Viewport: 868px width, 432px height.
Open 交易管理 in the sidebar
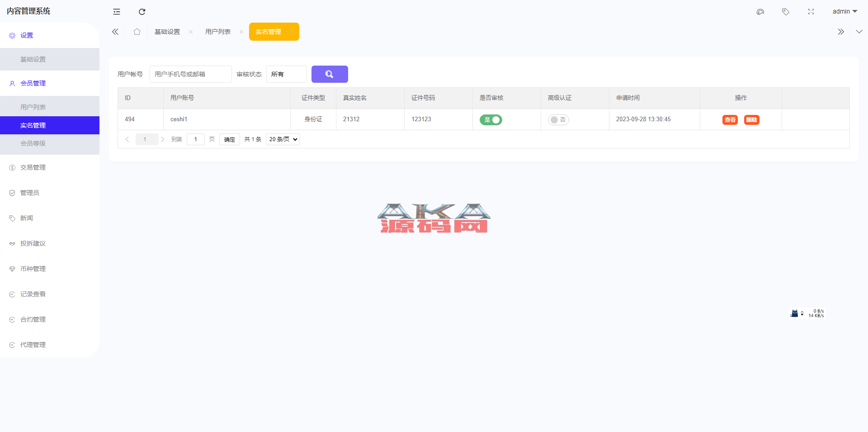[x=33, y=167]
